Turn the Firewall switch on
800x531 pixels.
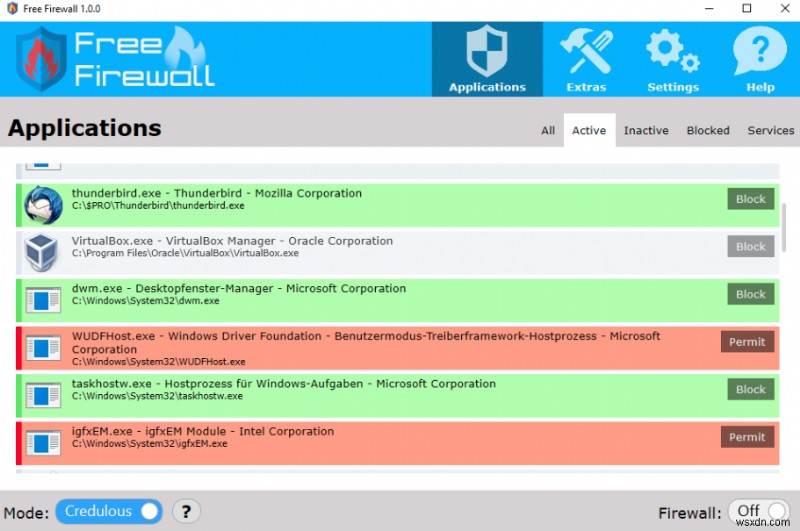coord(758,511)
